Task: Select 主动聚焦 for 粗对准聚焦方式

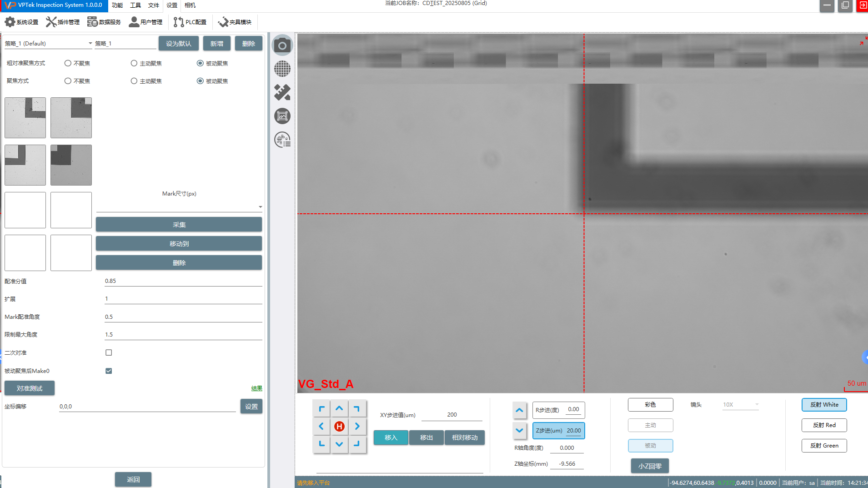Action: pyautogui.click(x=134, y=63)
